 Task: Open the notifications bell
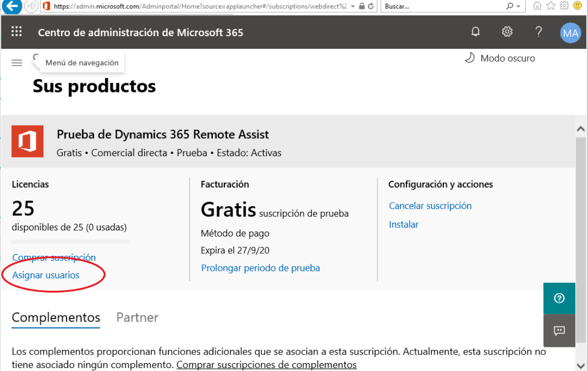[475, 32]
